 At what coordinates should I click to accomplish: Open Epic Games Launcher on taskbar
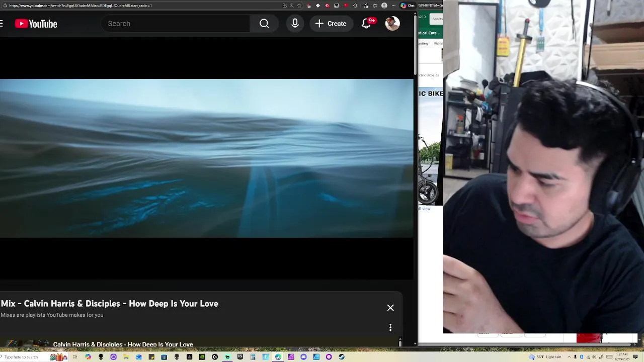pos(240,357)
